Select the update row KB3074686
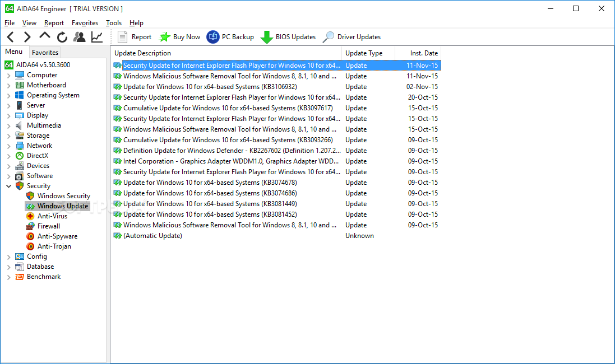The width and height of the screenshot is (615, 364). click(x=276, y=193)
